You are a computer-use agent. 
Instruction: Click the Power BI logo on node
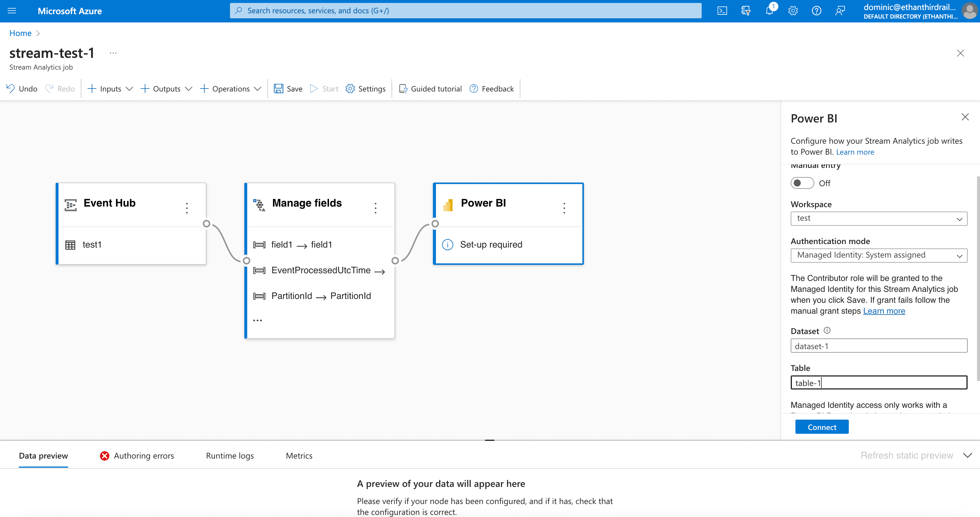[x=448, y=205]
